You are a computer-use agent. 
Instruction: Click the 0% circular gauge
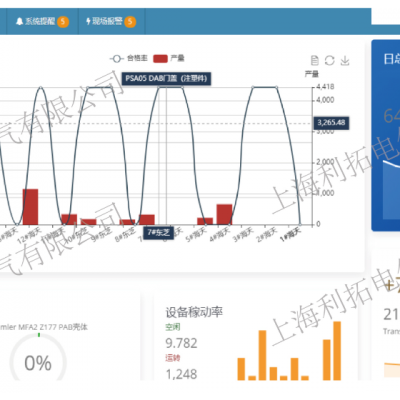[38, 362]
